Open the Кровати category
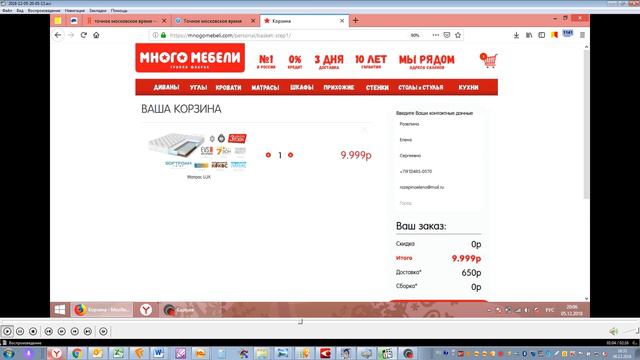 point(229,87)
